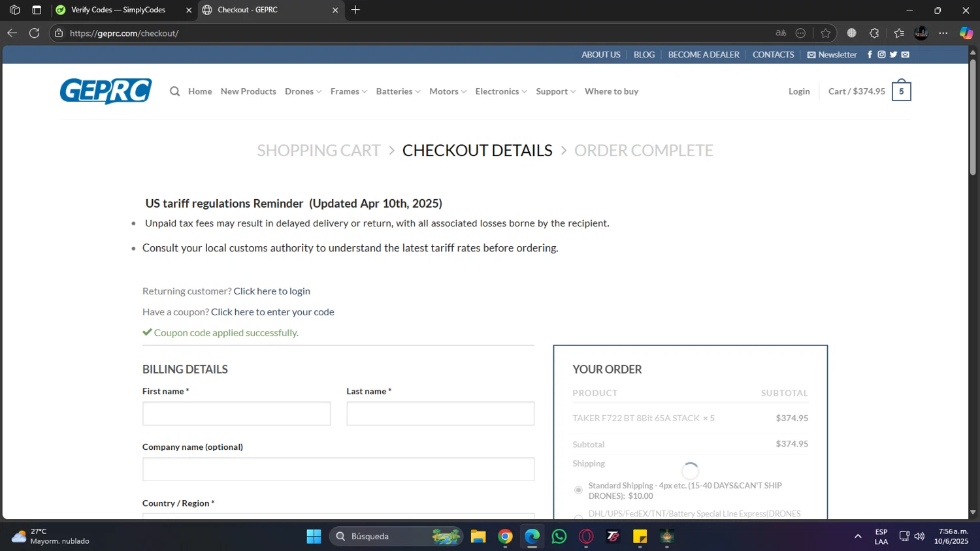
Task: Expand the Drones menu
Action: coord(303,91)
